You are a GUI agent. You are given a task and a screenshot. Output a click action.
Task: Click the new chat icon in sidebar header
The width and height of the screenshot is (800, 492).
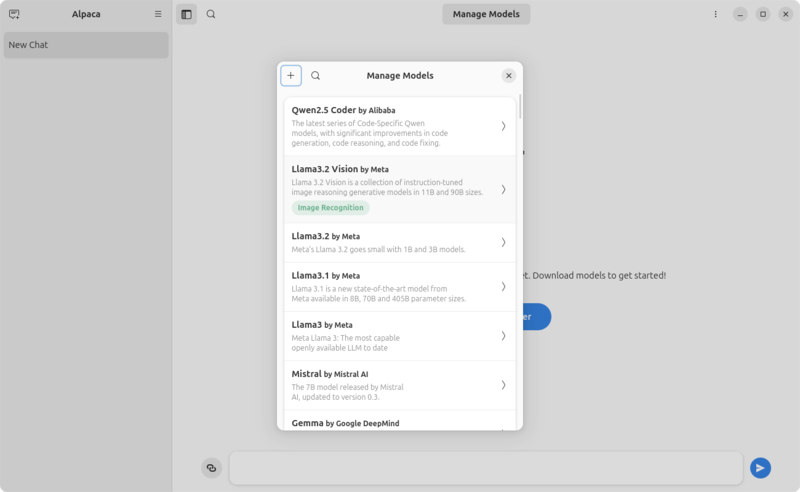[14, 15]
